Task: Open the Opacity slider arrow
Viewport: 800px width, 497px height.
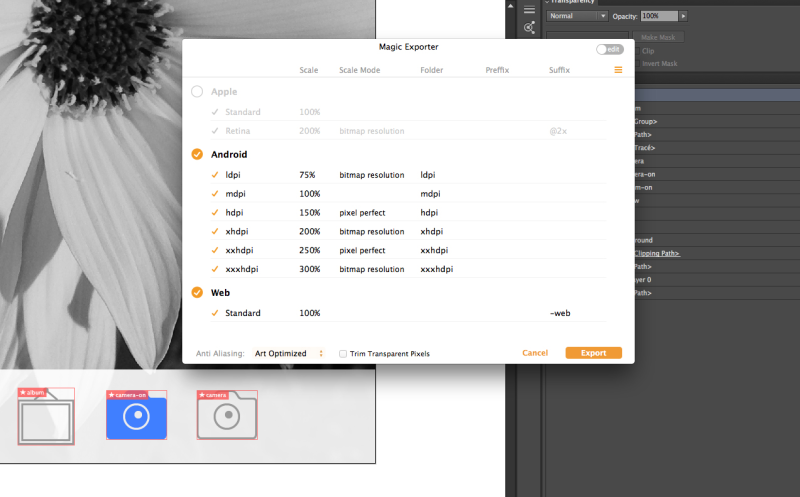Action: 683,16
